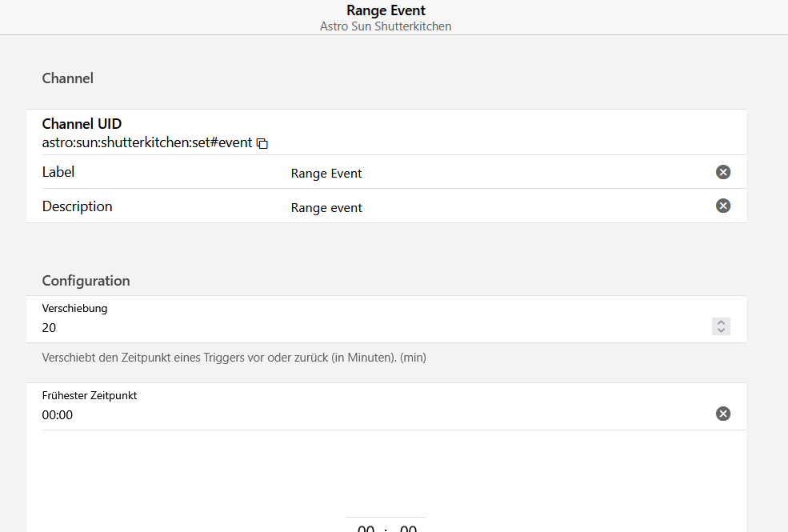Increase Verschiebung with the up arrow
Screen dimensions: 788x532
[721, 322]
